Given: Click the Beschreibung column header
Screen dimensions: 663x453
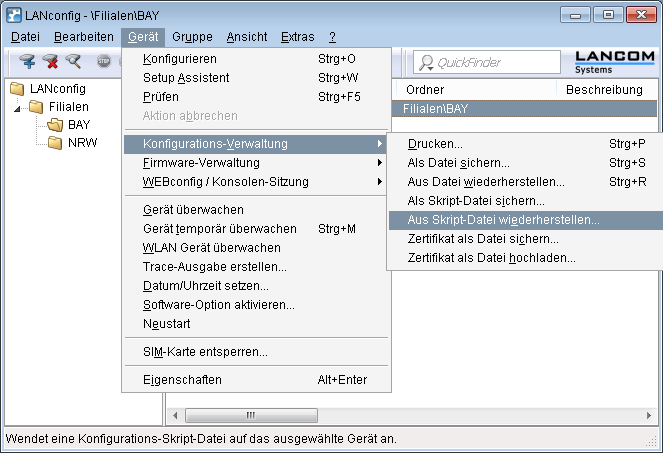Looking at the screenshot, I should click(604, 90).
